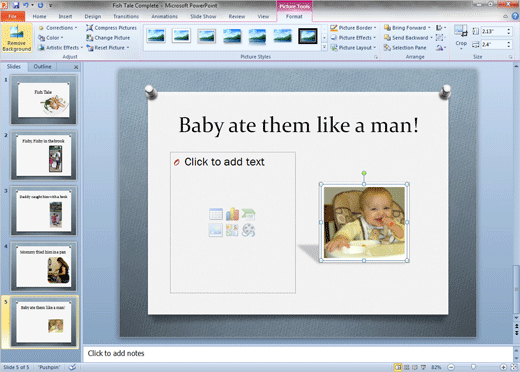Switch to the Transitions ribbon tab

pyautogui.click(x=126, y=16)
